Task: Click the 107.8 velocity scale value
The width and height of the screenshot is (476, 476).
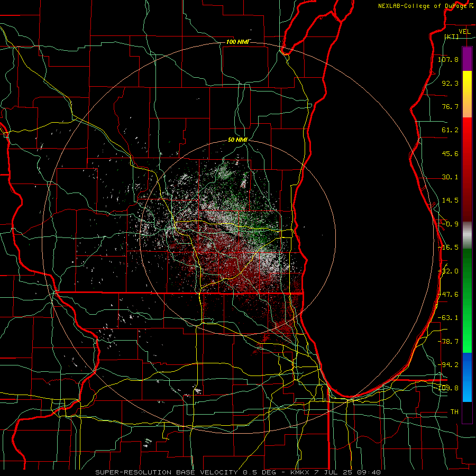Action: click(x=448, y=59)
